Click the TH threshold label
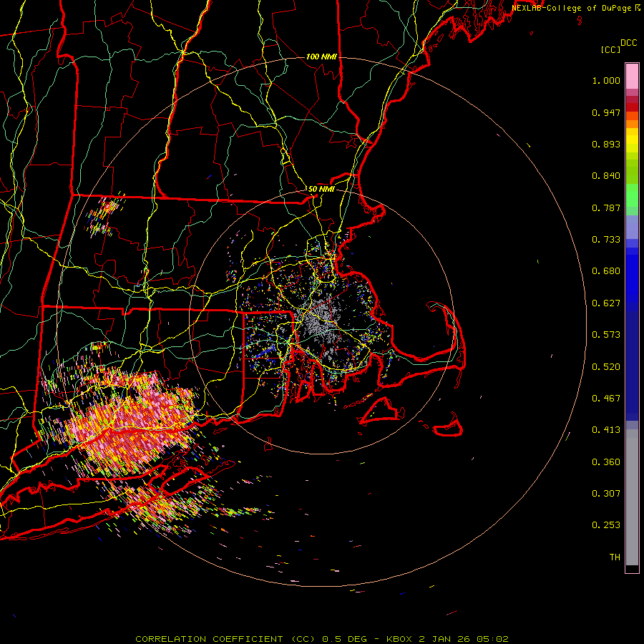 pyautogui.click(x=615, y=557)
